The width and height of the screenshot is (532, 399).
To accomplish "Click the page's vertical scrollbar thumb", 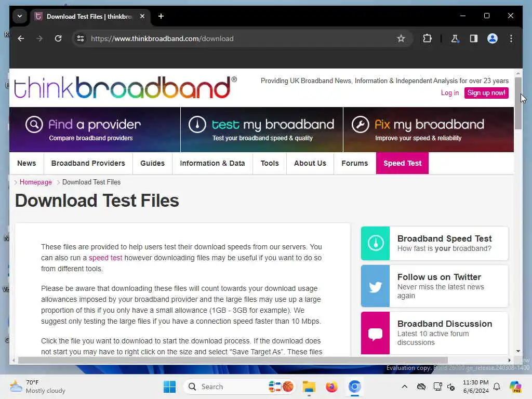I will click(x=518, y=103).
